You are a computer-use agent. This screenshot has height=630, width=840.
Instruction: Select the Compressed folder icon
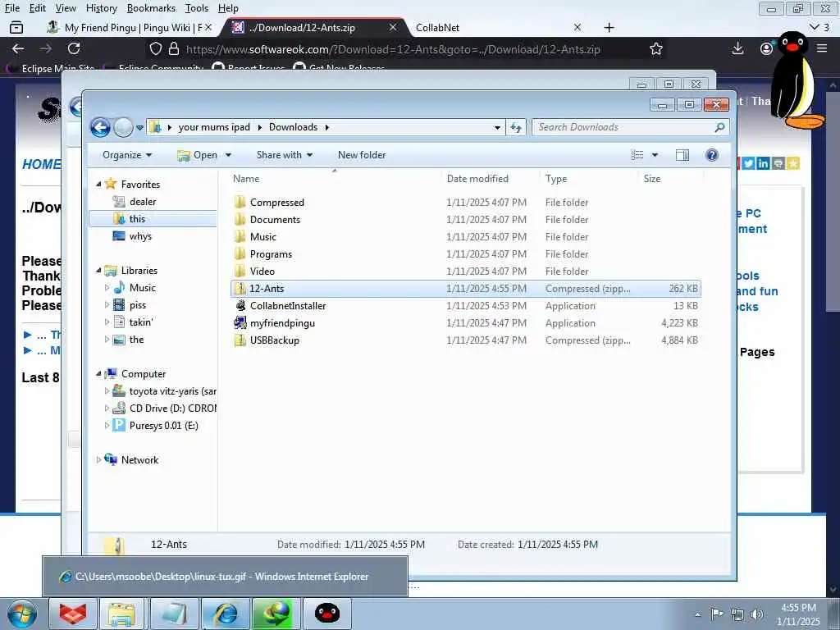(240, 203)
